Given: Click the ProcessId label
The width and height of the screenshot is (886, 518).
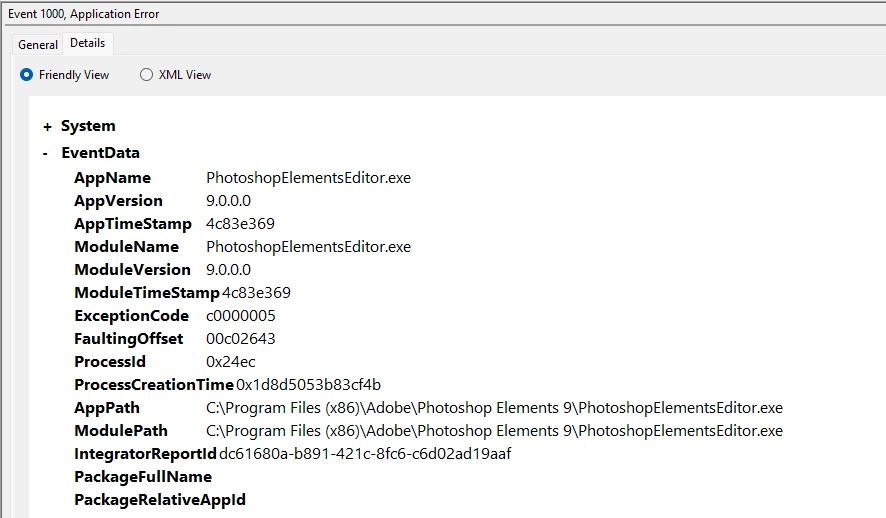Looking at the screenshot, I should (110, 362).
